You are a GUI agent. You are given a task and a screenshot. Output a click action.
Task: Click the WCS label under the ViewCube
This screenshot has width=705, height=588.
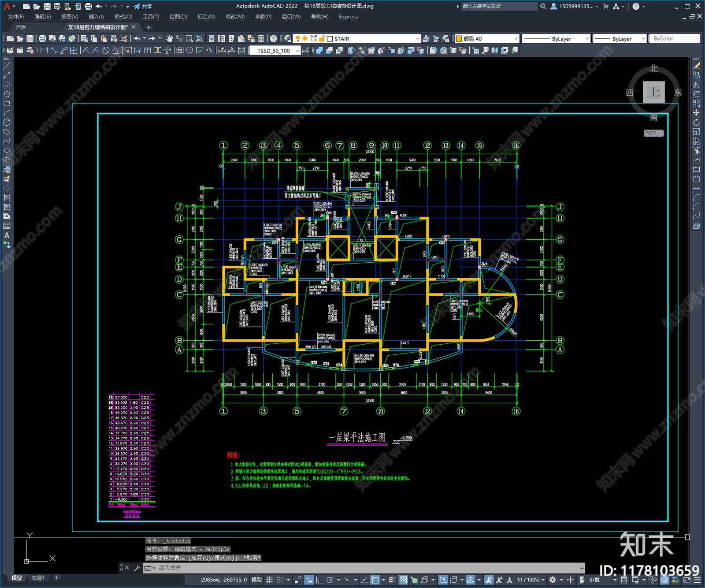click(653, 133)
